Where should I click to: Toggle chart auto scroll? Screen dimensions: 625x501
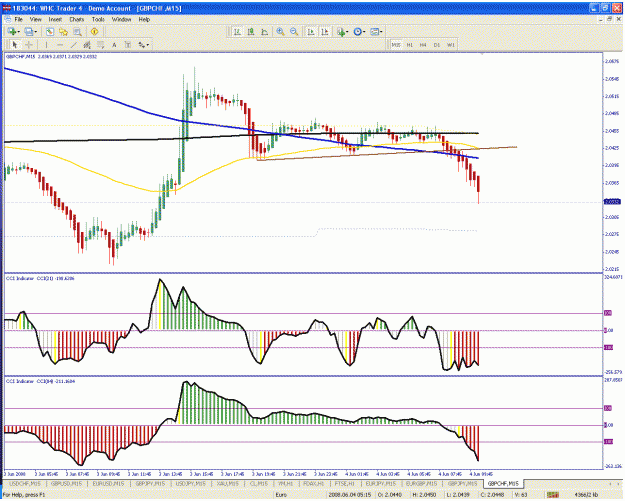[x=311, y=31]
